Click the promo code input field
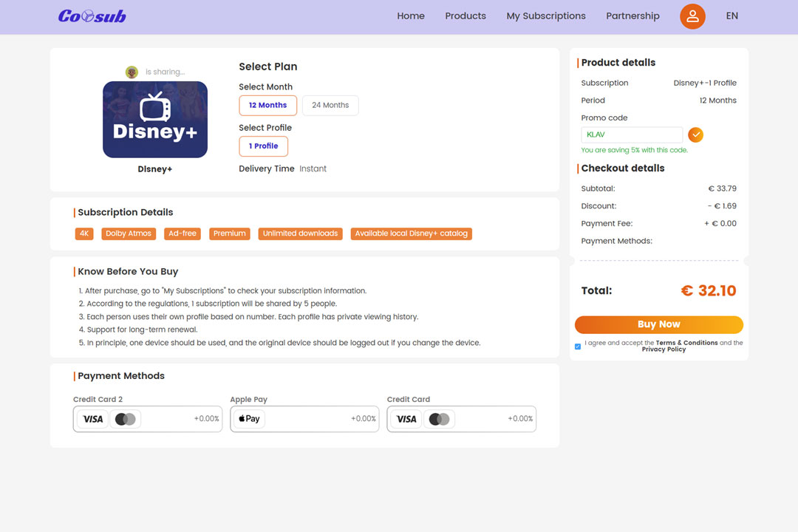The width and height of the screenshot is (798, 532). pyautogui.click(x=632, y=134)
